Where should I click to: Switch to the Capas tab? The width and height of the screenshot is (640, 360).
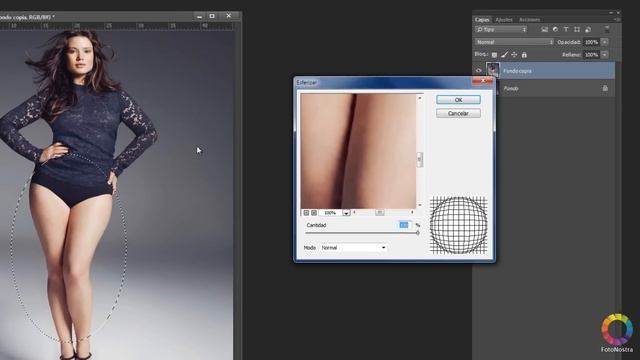coord(482,20)
